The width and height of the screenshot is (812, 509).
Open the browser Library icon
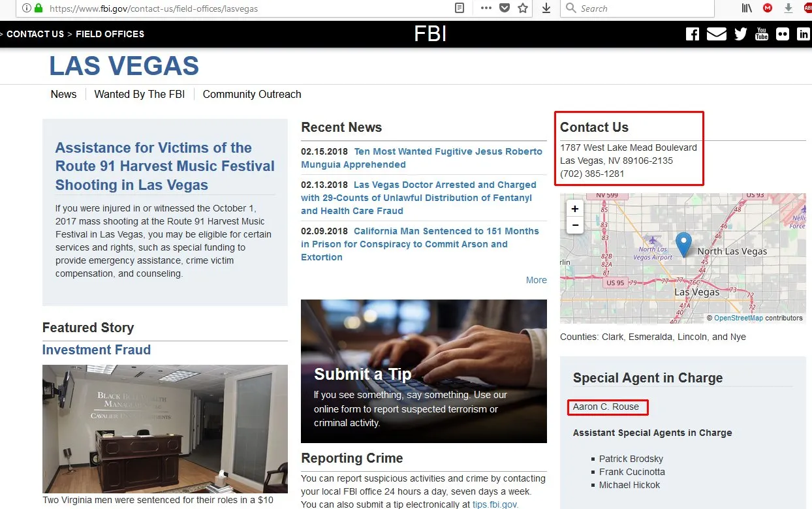(x=747, y=8)
